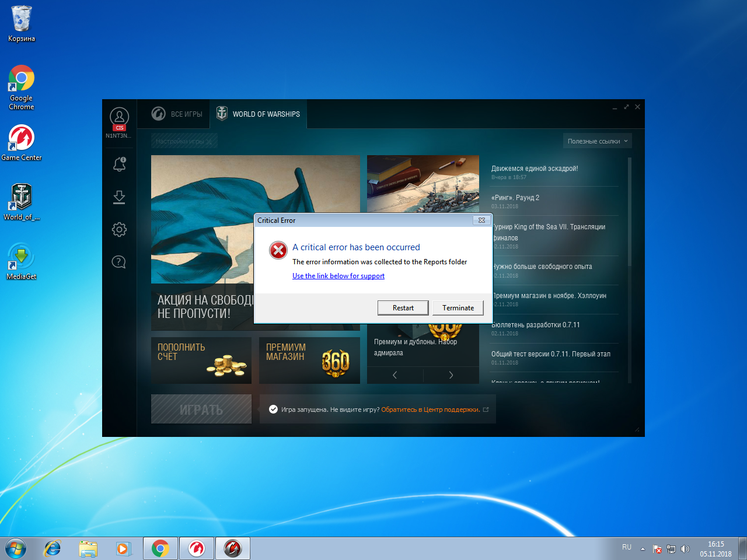Select MediaGet desktop shortcut
747x560 pixels.
pos(22,261)
